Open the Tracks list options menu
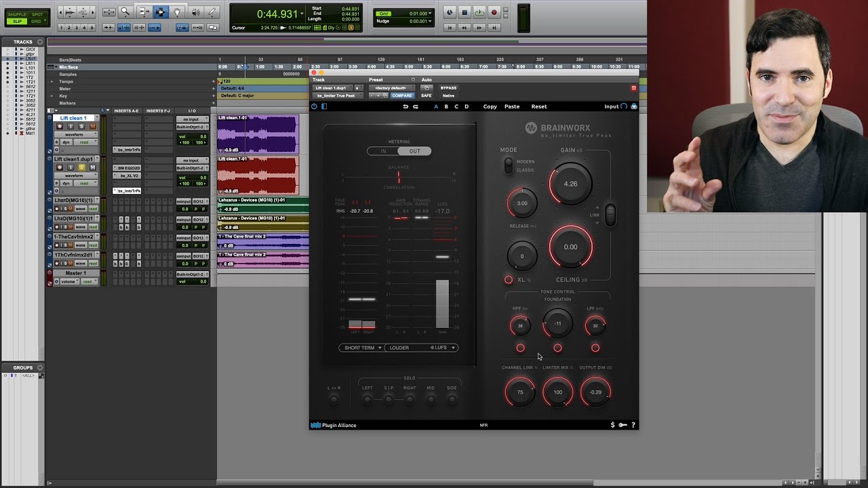 coord(41,42)
